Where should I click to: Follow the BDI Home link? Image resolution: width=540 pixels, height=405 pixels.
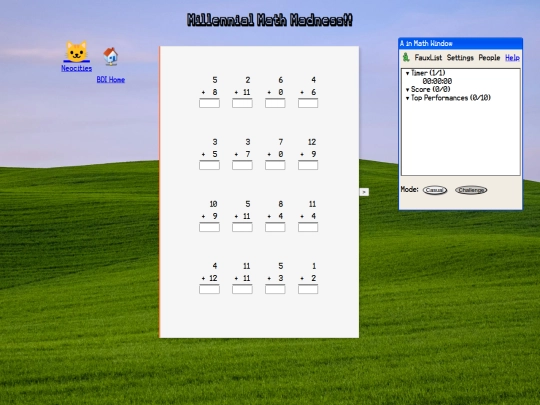tap(111, 80)
